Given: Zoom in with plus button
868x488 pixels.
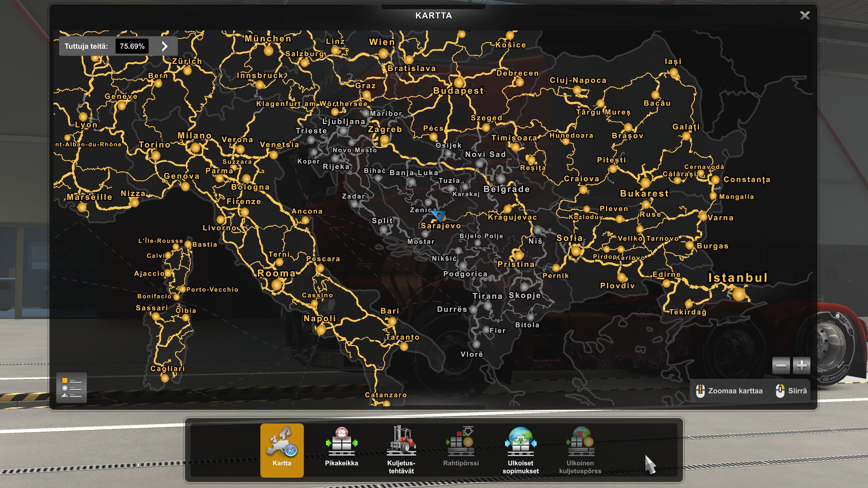Looking at the screenshot, I should pyautogui.click(x=802, y=365).
